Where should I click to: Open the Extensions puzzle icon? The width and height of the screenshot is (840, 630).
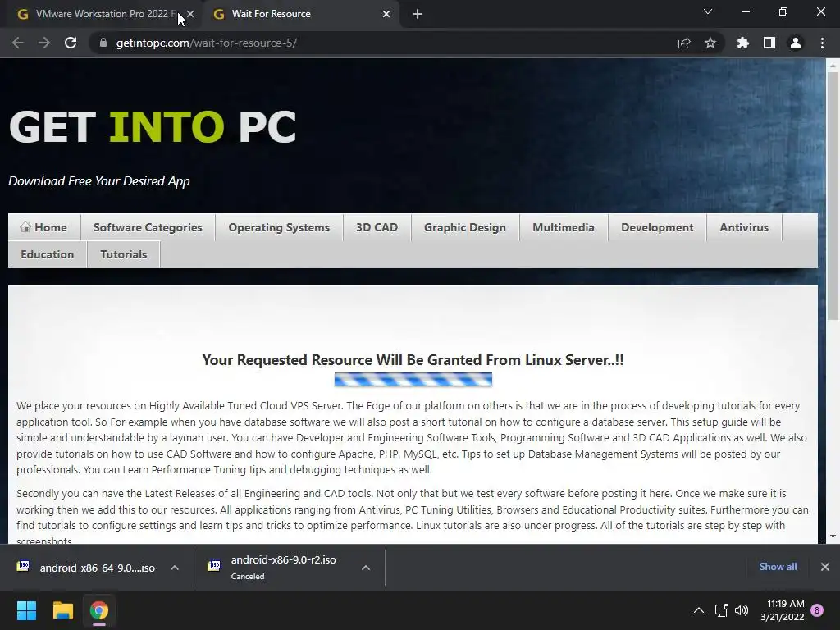743,43
